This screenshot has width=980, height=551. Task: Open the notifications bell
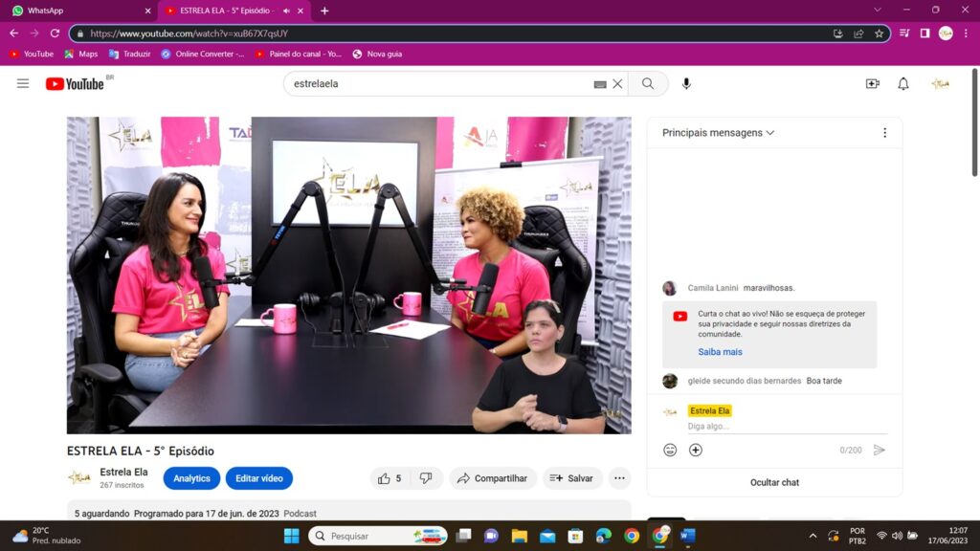pos(902,84)
